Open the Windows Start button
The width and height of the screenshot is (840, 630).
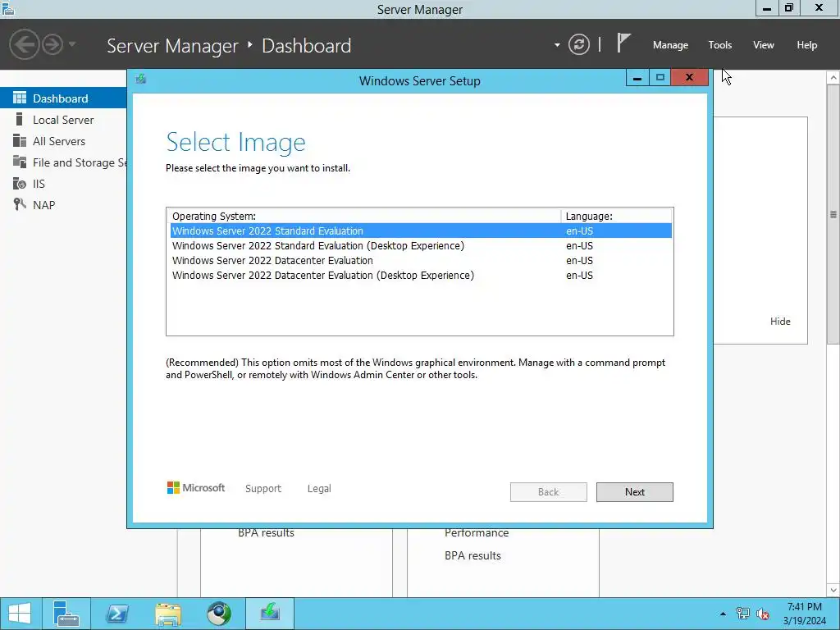pos(20,614)
